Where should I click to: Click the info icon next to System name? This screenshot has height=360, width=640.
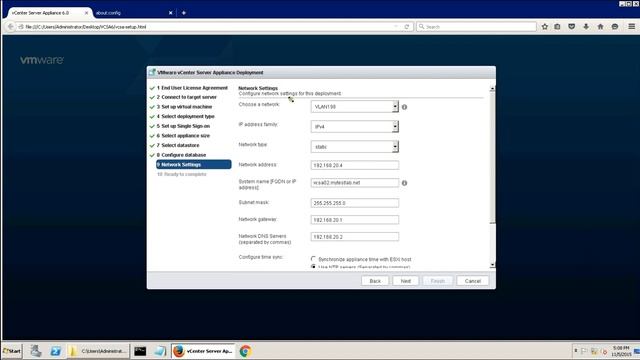click(404, 183)
